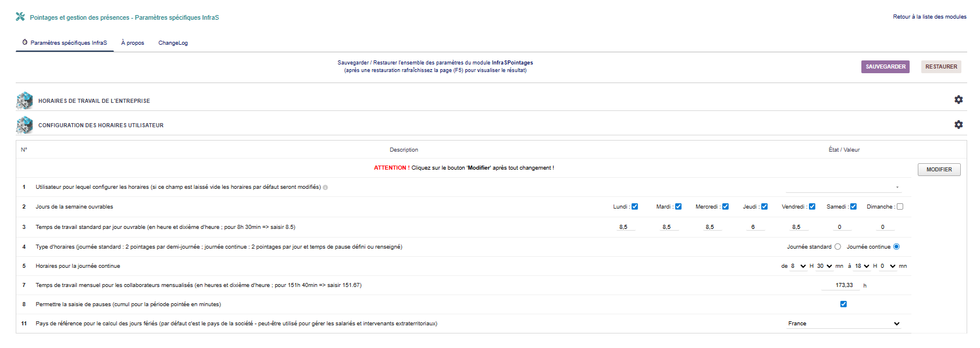Click info icon next to Utilisateur description

325,187
